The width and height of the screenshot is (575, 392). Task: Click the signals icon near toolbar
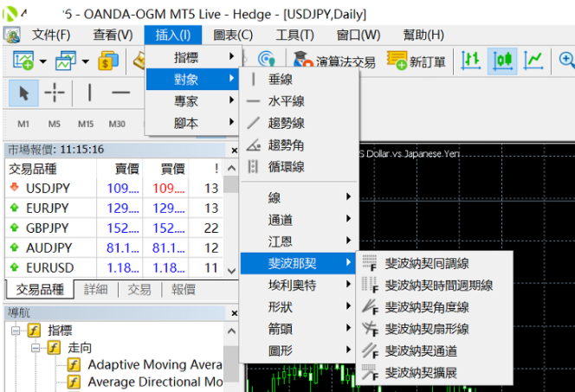point(266,59)
